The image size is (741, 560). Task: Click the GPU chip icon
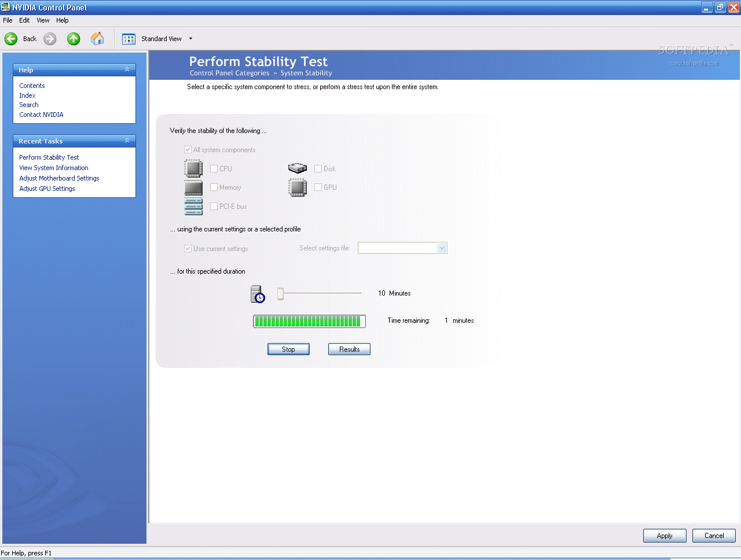tap(298, 187)
